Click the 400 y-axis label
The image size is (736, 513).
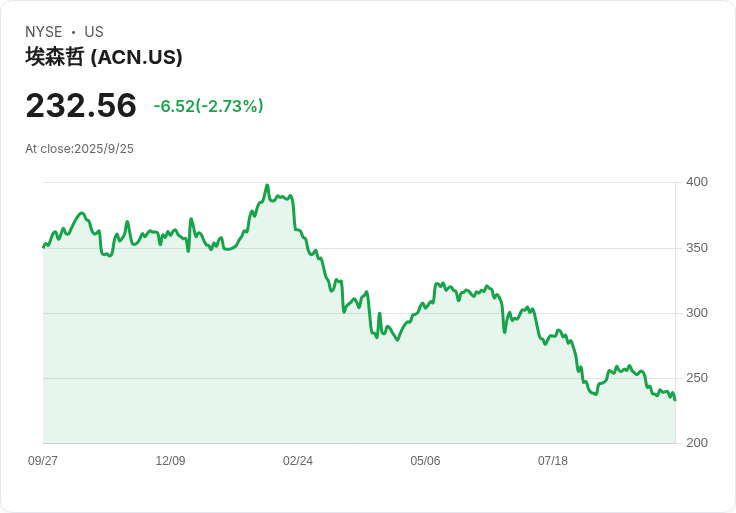click(x=697, y=182)
